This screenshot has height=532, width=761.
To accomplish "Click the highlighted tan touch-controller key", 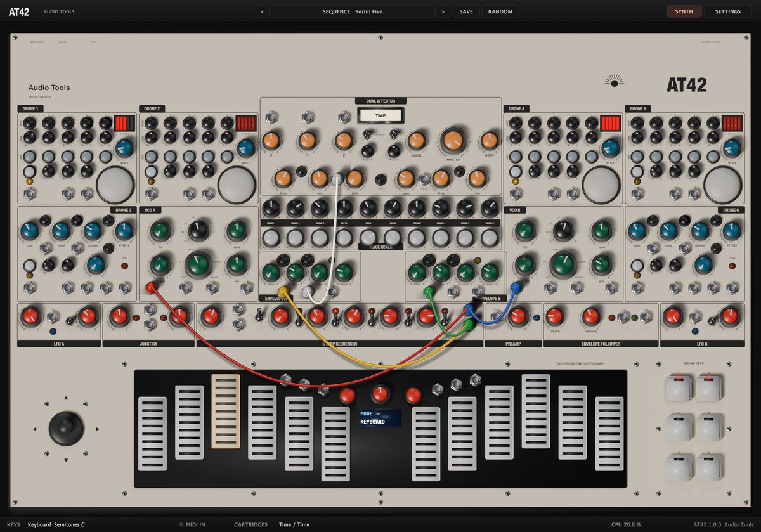I will pos(226,411).
